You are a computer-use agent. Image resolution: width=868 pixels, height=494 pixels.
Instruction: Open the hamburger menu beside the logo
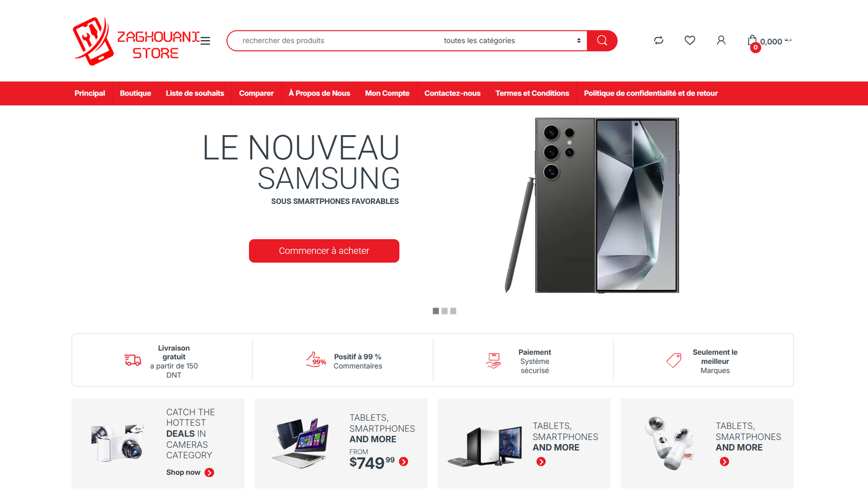205,41
